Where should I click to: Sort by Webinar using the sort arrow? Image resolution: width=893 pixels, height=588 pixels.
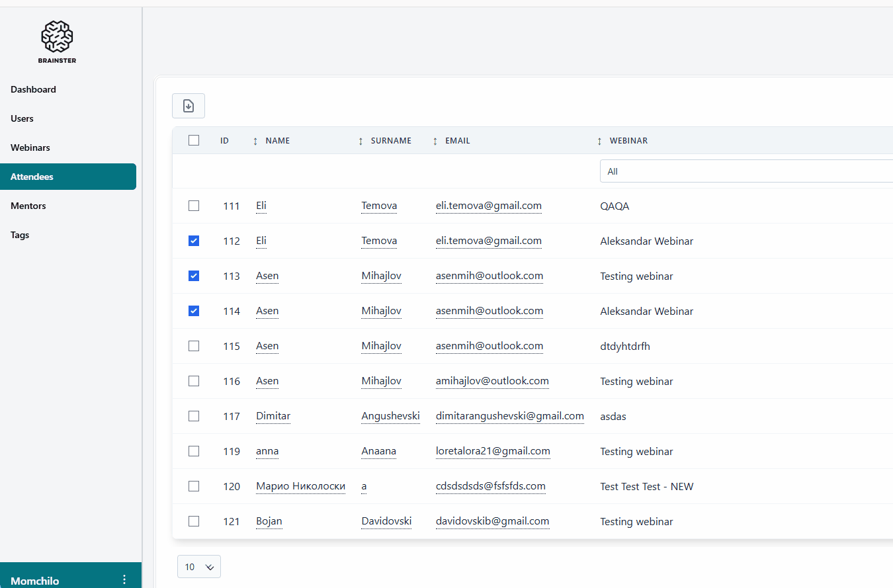pos(599,141)
